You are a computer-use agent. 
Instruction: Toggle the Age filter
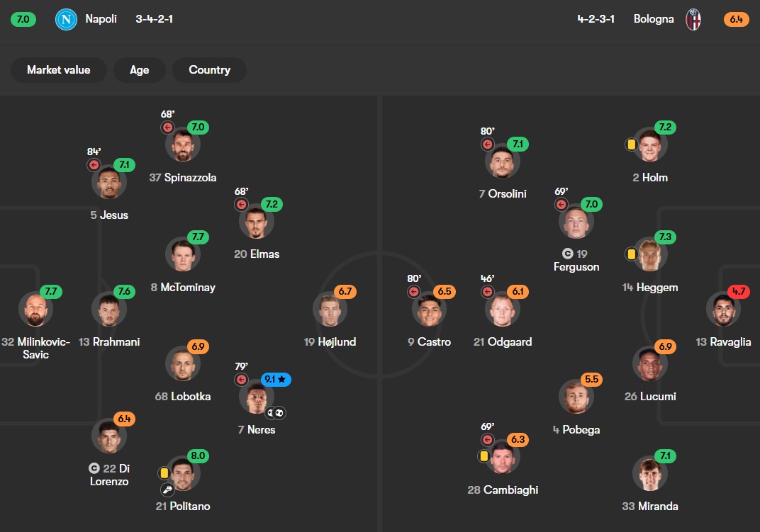click(x=140, y=70)
